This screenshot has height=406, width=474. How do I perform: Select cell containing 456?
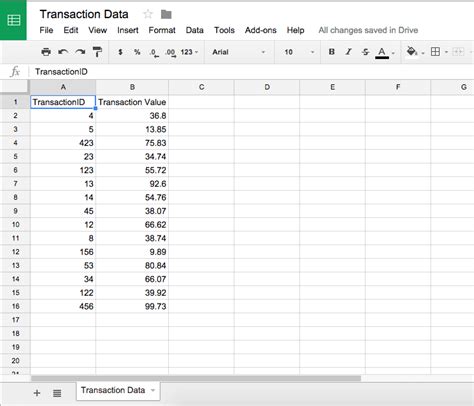point(63,306)
